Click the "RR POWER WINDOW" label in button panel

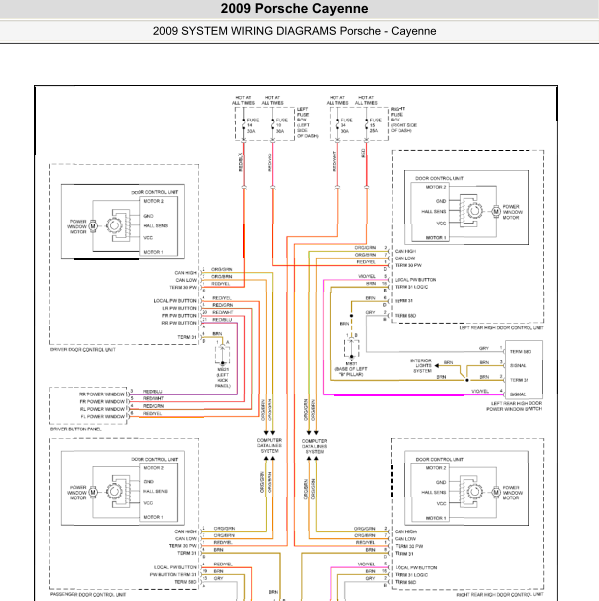coord(102,394)
